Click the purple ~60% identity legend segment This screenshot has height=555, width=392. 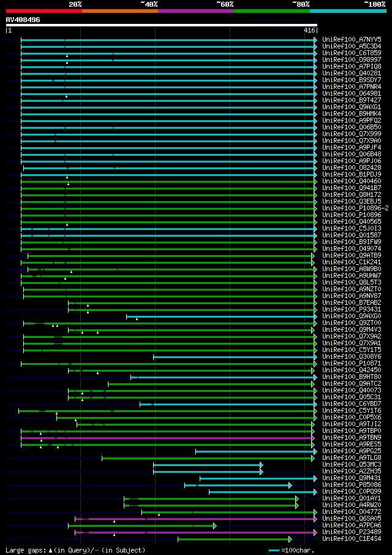[x=196, y=11]
